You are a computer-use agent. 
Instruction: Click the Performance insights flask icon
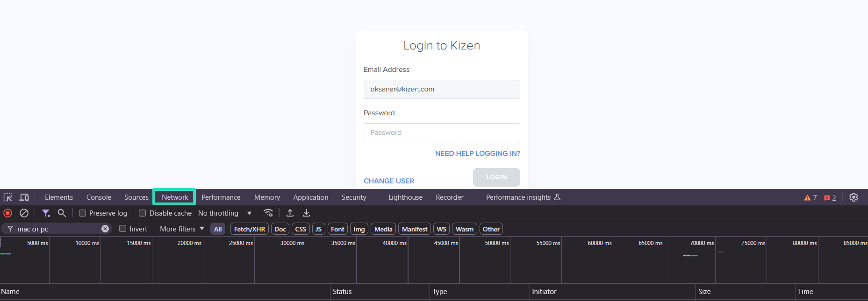557,197
